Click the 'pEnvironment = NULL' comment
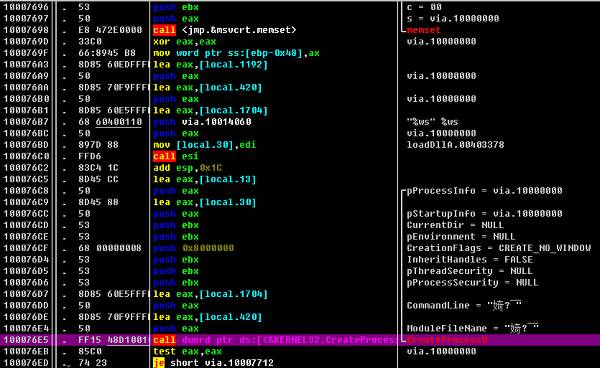The height and width of the screenshot is (368, 600). pyautogui.click(x=461, y=236)
